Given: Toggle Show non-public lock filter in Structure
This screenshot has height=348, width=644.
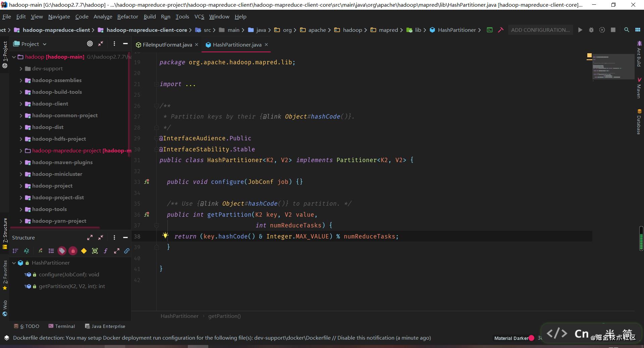Looking at the screenshot, I should tap(73, 251).
